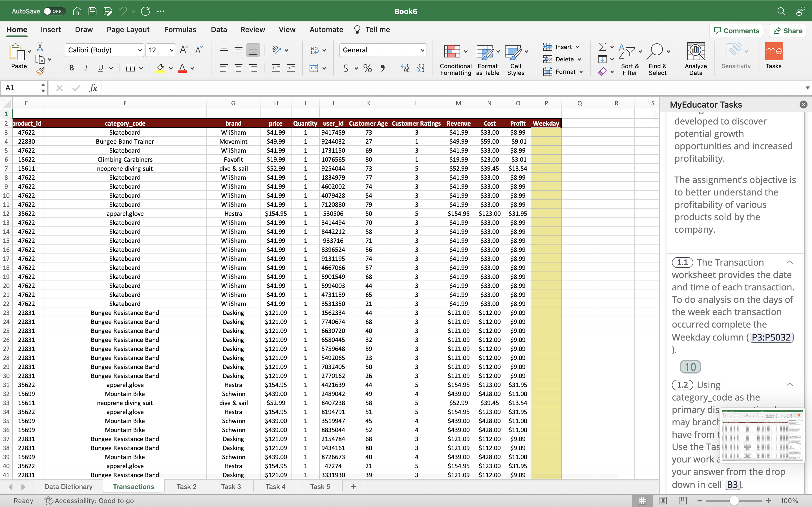Switch to the Task 3 sheet tab
The width and height of the screenshot is (812, 507).
(231, 486)
